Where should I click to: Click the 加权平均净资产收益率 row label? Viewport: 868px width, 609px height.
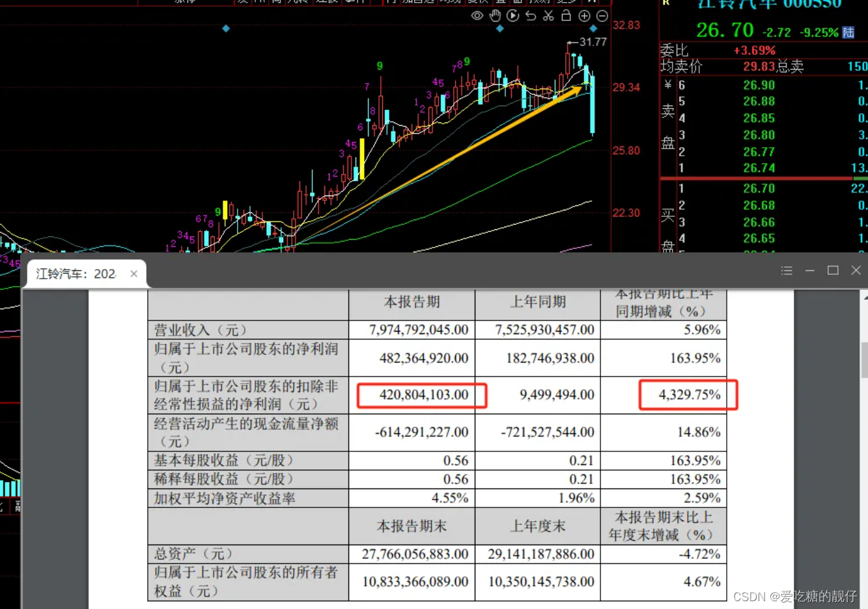(225, 499)
